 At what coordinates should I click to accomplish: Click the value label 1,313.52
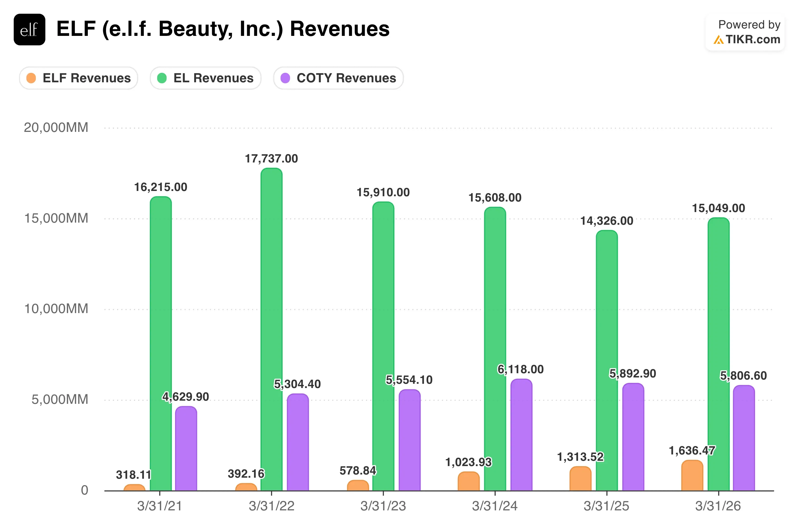(x=581, y=457)
